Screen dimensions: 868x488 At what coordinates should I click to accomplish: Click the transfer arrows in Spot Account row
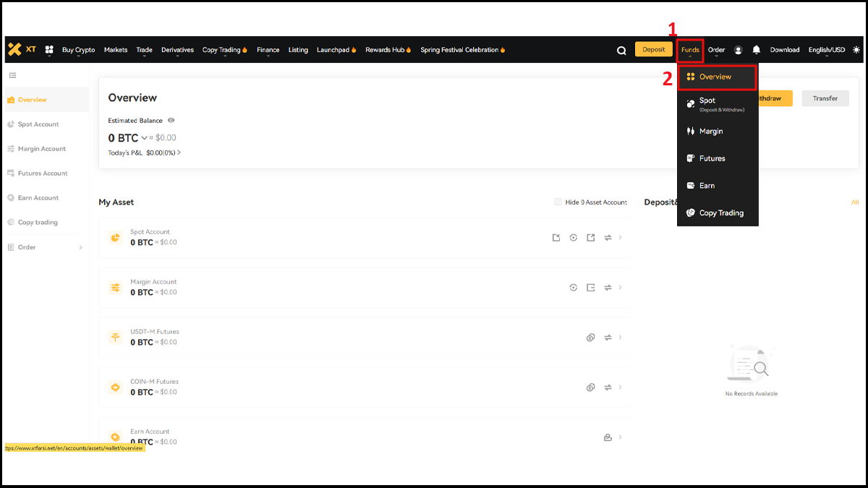click(x=608, y=237)
